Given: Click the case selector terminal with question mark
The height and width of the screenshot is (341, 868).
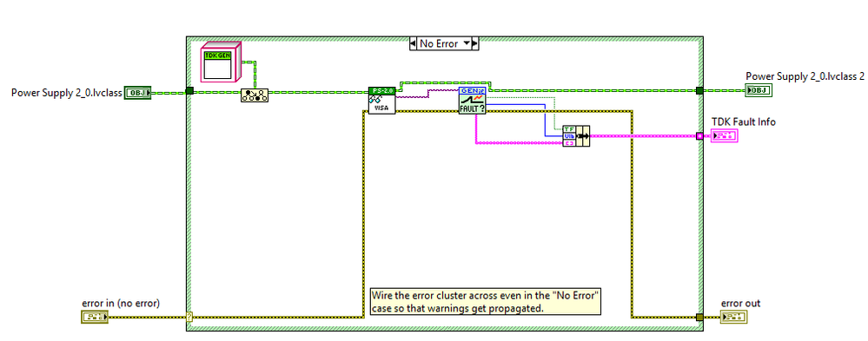Looking at the screenshot, I should [190, 318].
